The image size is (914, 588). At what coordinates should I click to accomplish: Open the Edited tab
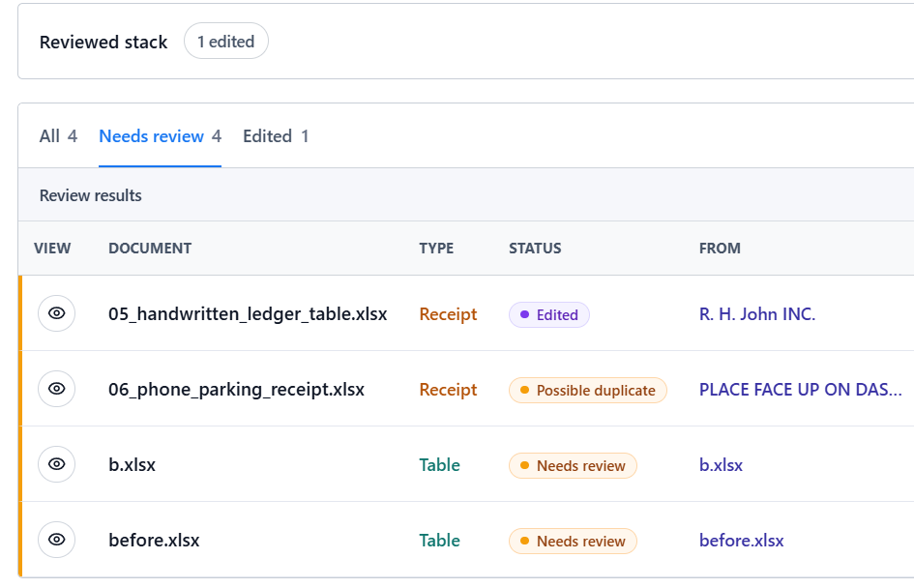pyautogui.click(x=276, y=136)
